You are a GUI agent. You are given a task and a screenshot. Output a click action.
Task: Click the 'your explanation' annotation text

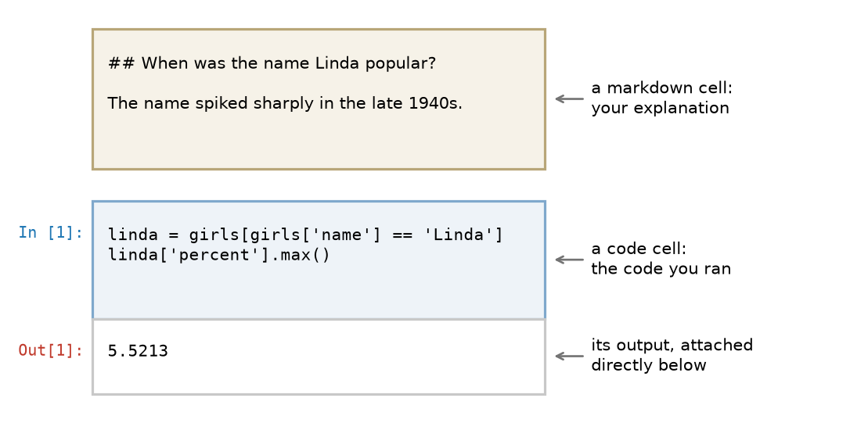pyautogui.click(x=660, y=109)
